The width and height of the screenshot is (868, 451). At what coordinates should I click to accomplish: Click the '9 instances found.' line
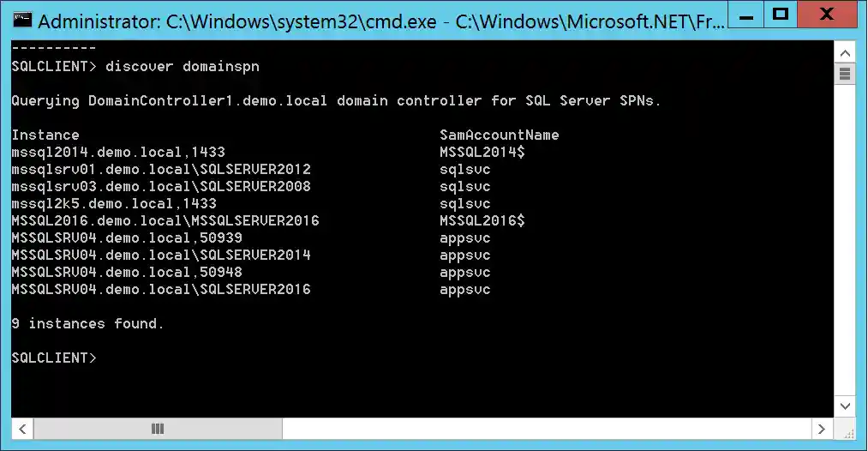coord(87,323)
